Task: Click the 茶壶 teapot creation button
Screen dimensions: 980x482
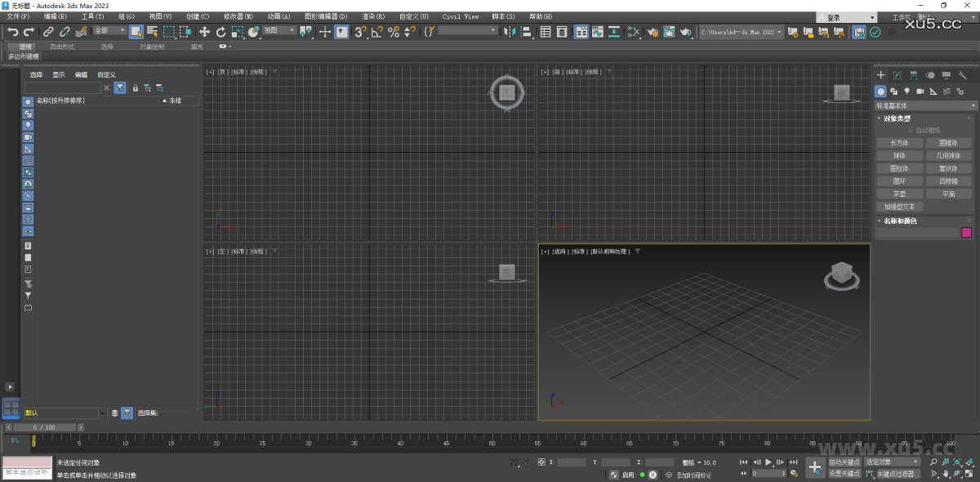Action: (x=899, y=194)
